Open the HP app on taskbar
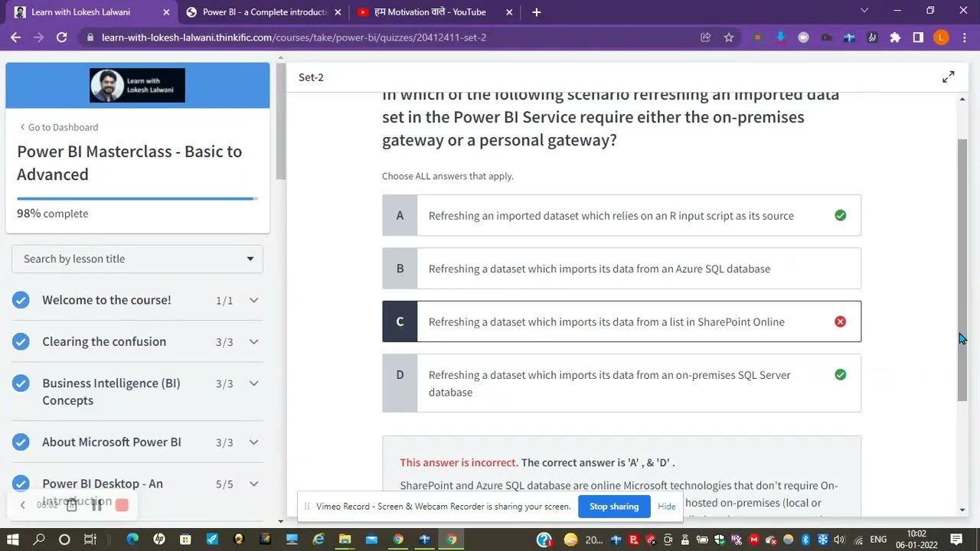 tap(159, 540)
